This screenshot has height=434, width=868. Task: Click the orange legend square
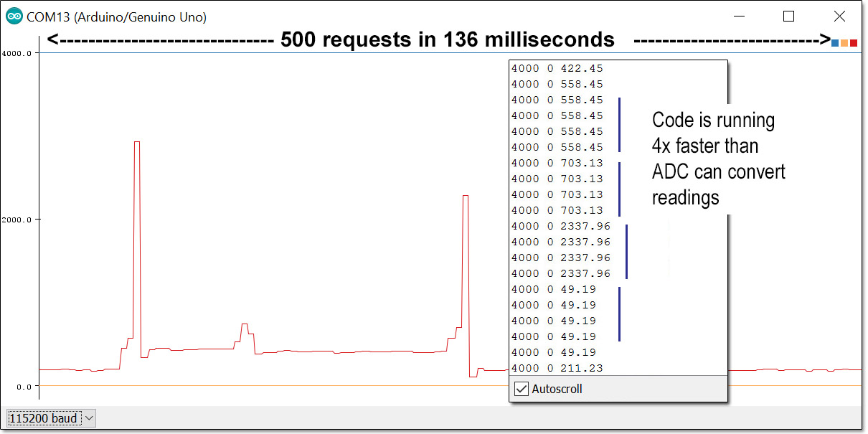(844, 43)
